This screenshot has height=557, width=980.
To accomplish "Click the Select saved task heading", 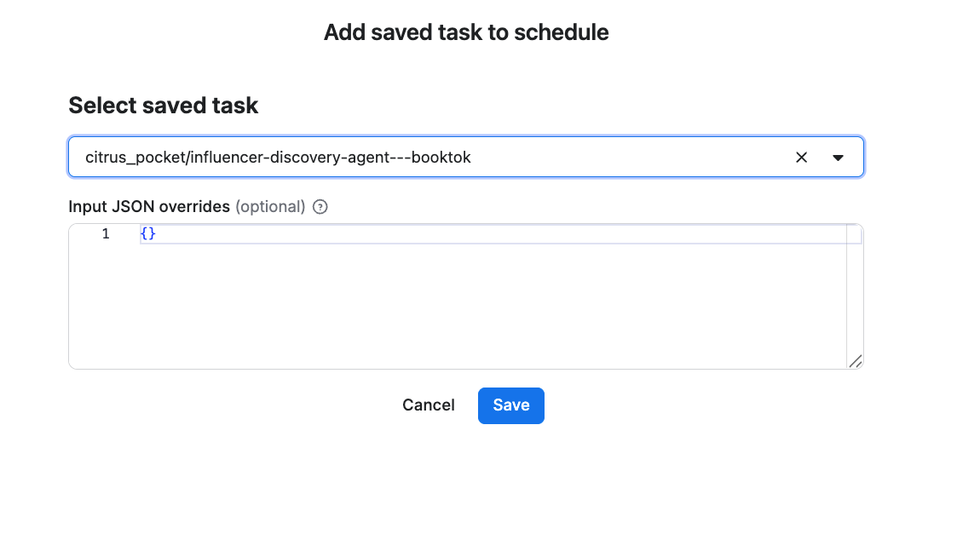I will click(163, 106).
